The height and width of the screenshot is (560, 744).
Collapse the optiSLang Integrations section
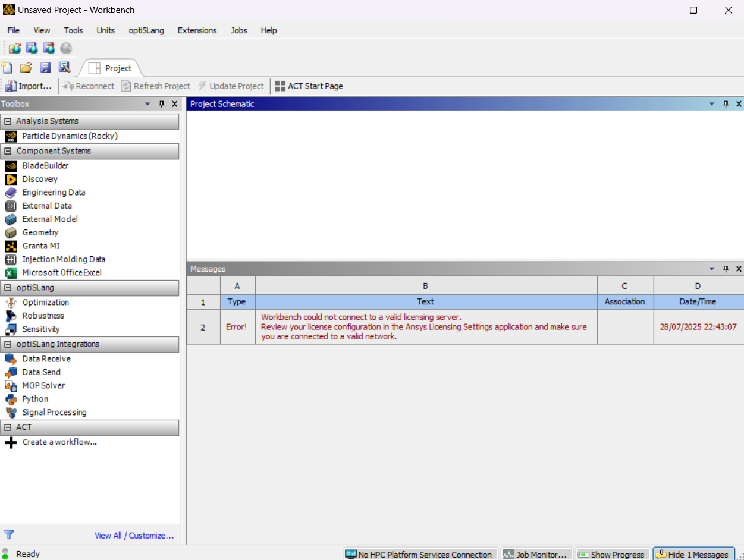point(8,344)
